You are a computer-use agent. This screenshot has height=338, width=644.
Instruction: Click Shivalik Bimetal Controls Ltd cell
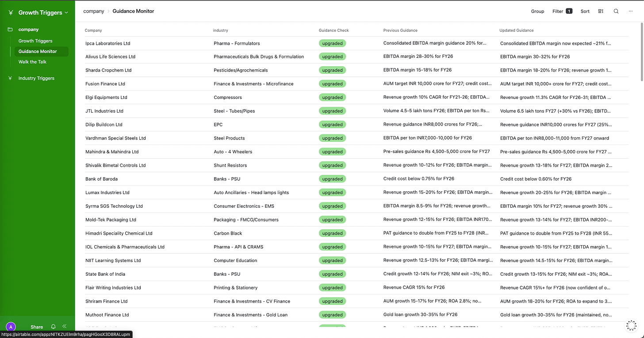click(x=115, y=165)
